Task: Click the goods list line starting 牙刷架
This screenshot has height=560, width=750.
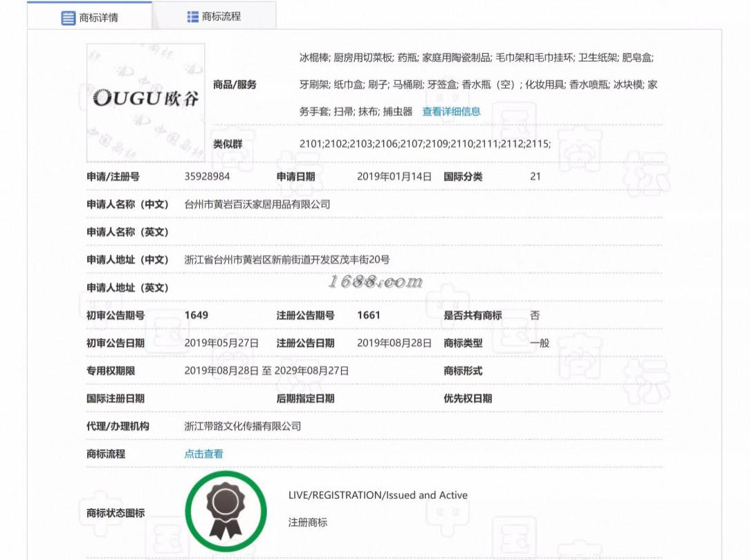Action: 478,84
